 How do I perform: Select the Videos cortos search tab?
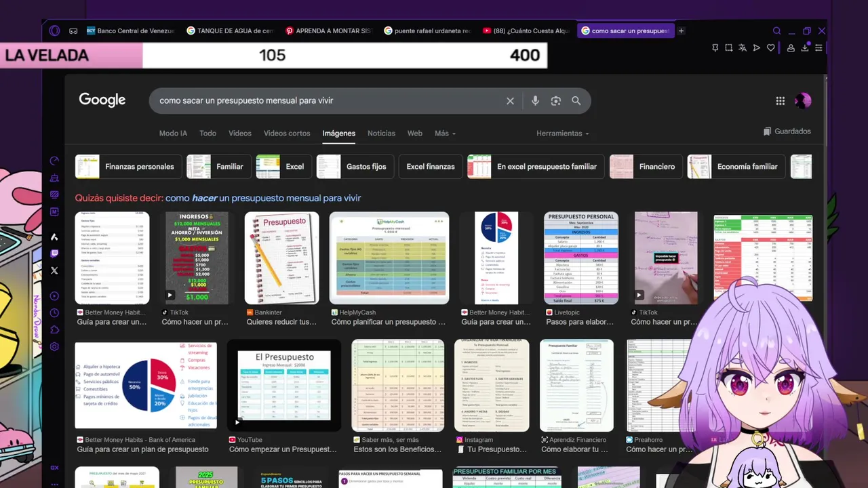(x=287, y=134)
